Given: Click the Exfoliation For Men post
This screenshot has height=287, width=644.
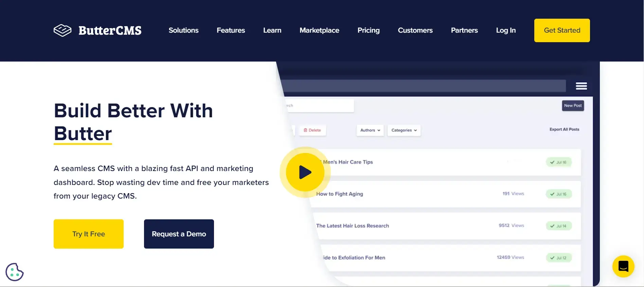Looking at the screenshot, I should pos(354,258).
